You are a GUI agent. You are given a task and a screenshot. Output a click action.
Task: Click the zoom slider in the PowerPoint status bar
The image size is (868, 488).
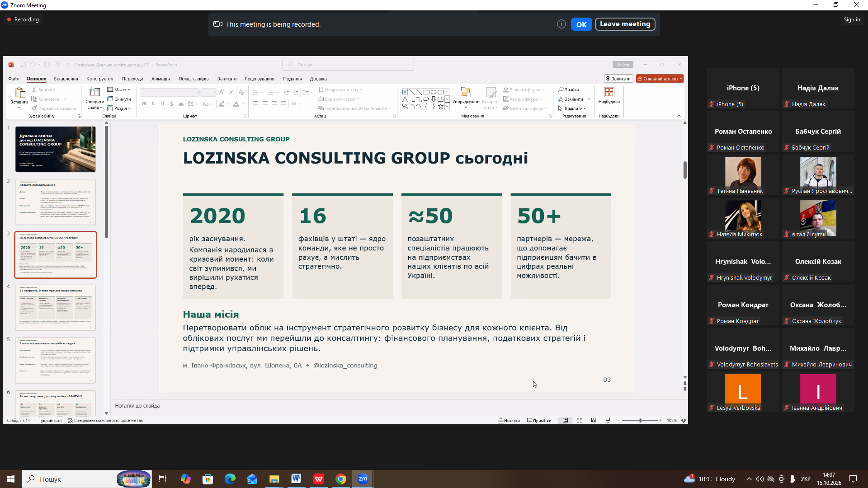coord(640,420)
